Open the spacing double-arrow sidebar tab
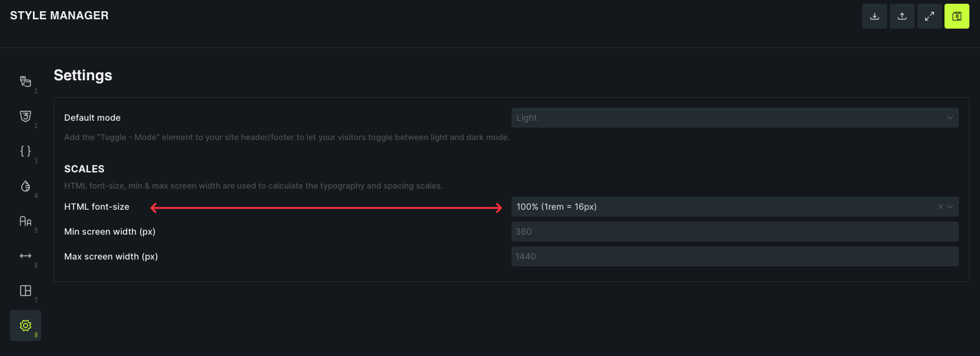Image resolution: width=980 pixels, height=356 pixels. click(26, 256)
